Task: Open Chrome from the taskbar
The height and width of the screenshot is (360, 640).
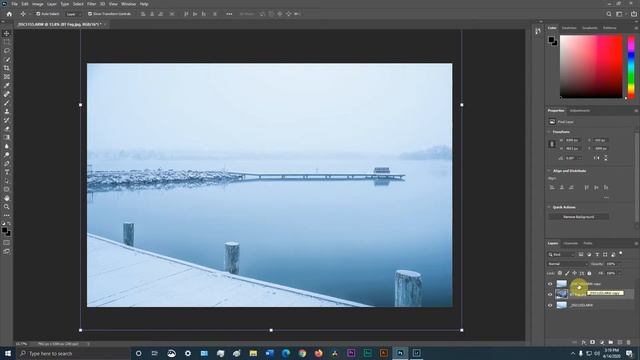Action: coord(302,353)
